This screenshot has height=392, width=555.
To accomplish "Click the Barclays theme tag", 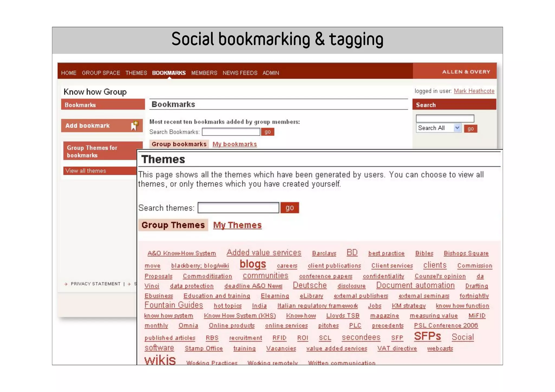I will click(324, 253).
